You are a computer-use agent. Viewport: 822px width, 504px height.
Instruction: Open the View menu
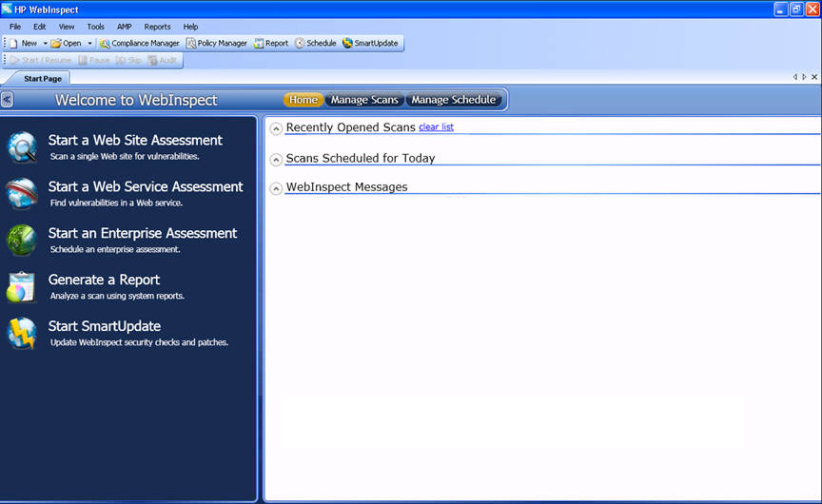point(66,27)
